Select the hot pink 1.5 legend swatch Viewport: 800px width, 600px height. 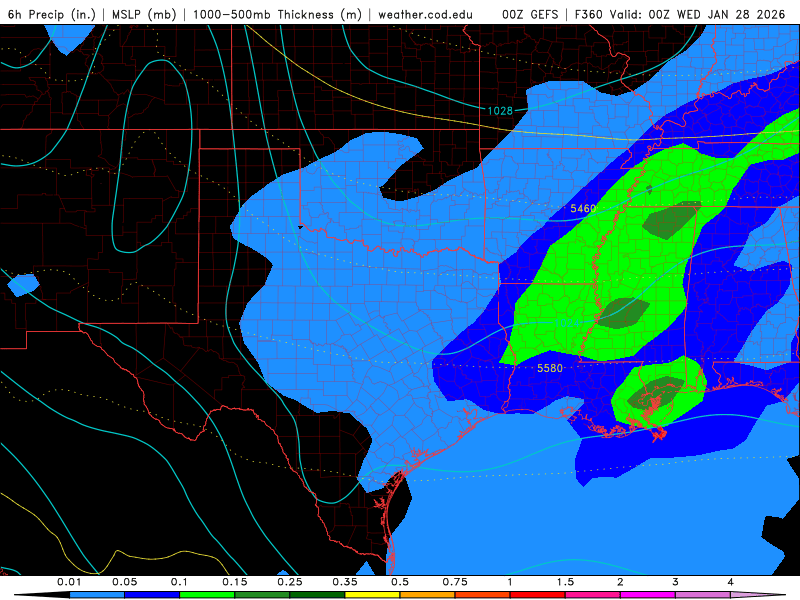(x=593, y=595)
